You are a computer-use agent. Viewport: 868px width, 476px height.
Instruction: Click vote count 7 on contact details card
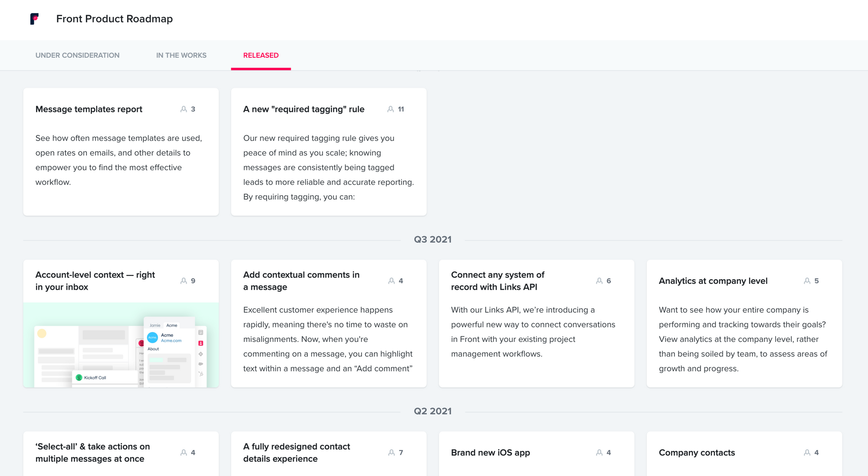click(401, 453)
